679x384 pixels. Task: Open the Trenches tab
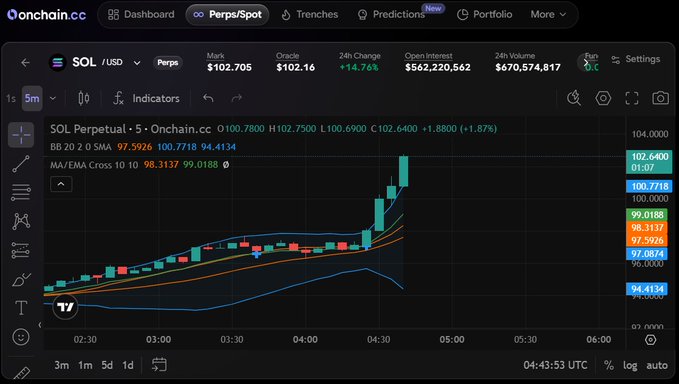pyautogui.click(x=309, y=15)
